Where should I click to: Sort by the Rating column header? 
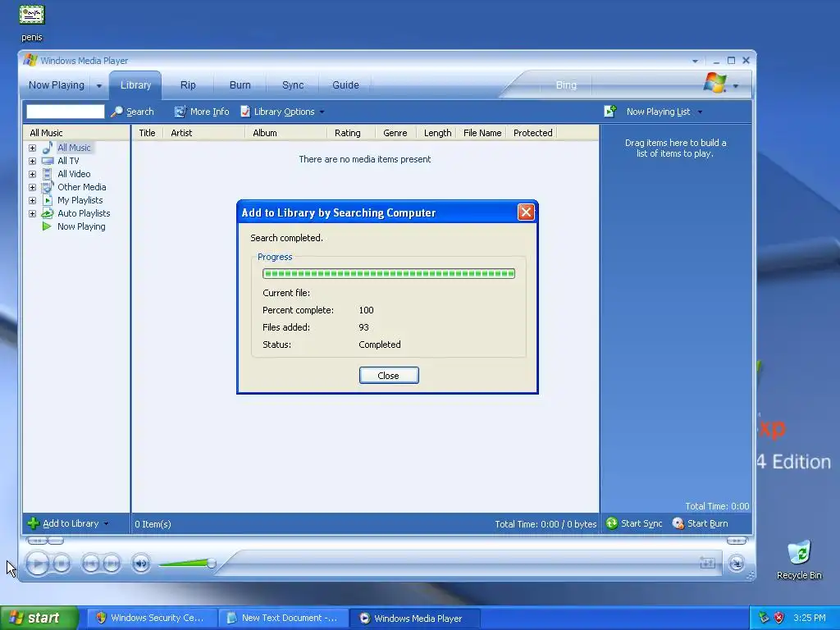[x=351, y=133]
